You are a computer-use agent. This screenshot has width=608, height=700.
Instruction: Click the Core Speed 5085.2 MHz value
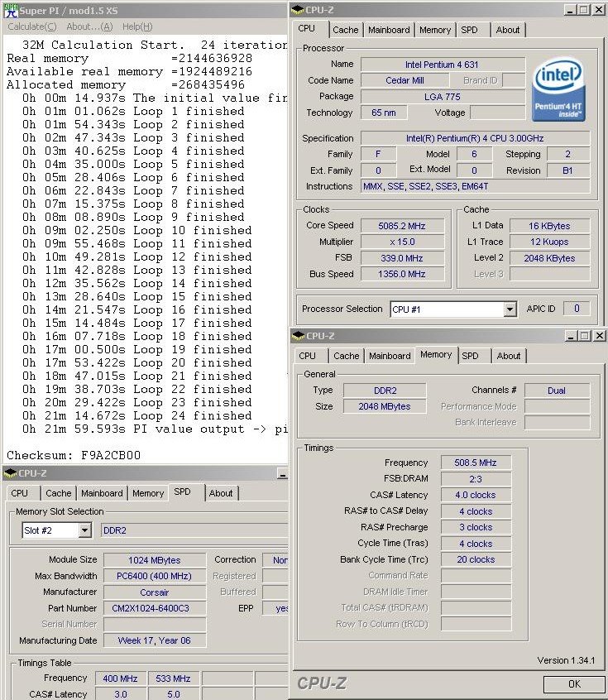pyautogui.click(x=402, y=226)
